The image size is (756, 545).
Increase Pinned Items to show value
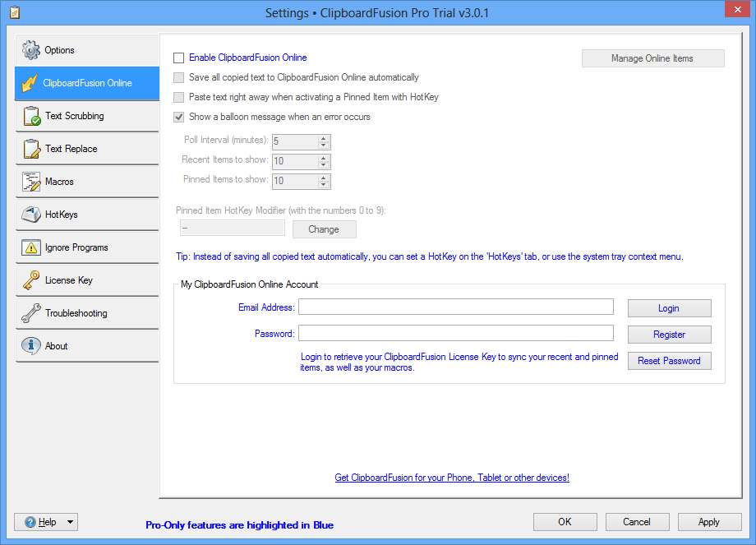pos(324,178)
